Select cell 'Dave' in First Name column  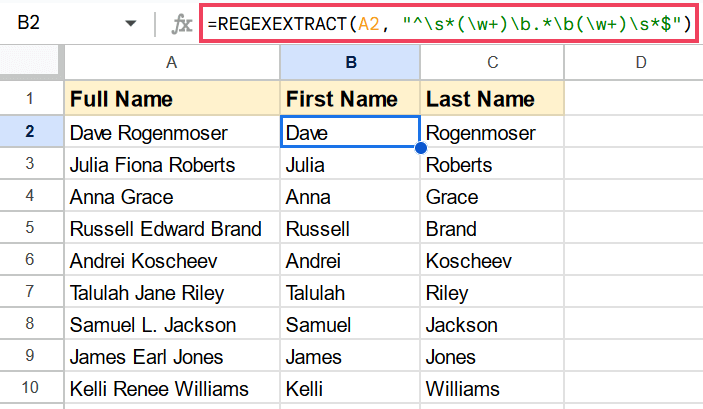[350, 132]
